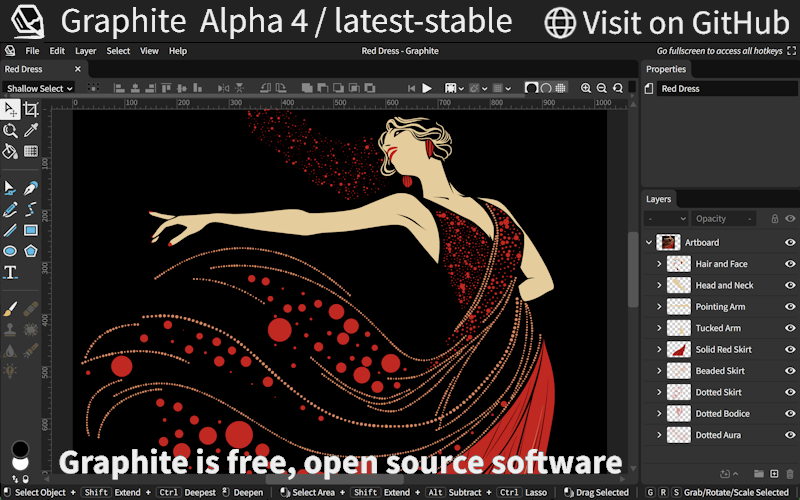Hide the Dotted Aura layer
Screen dimensions: 800x500
[x=789, y=435]
